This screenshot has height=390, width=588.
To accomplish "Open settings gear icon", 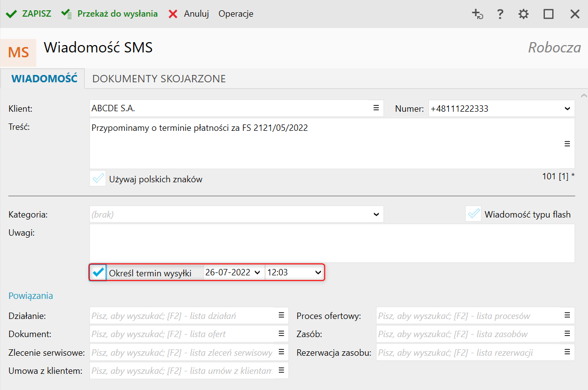I will 524,14.
